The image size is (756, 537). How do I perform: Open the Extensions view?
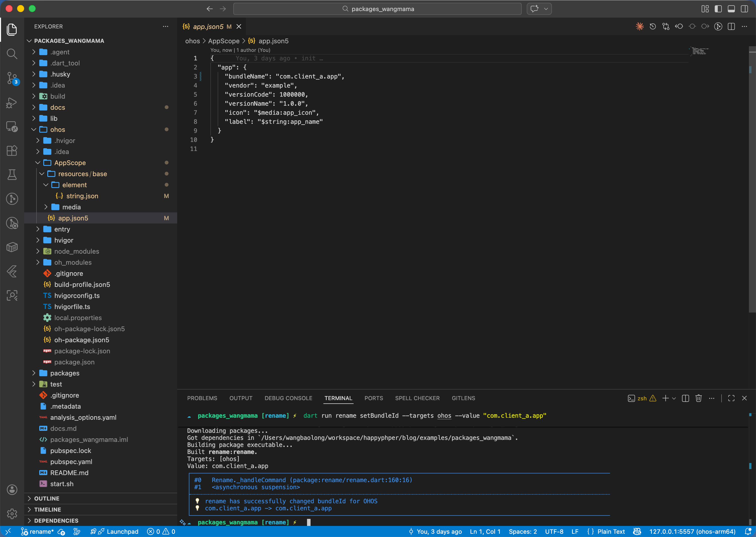coord(12,151)
